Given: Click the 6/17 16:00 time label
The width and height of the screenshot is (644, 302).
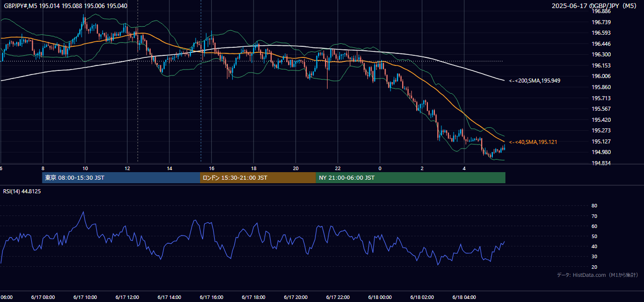Looking at the screenshot, I should coord(211,297).
